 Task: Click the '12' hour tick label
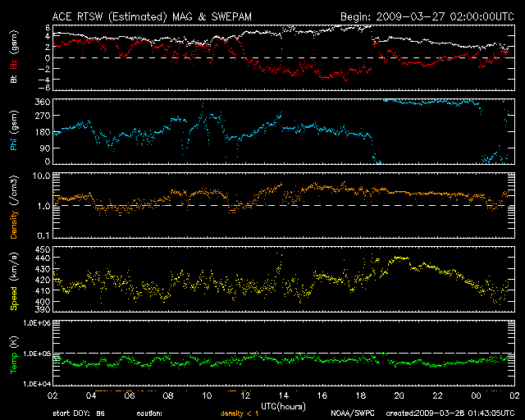pos(245,396)
